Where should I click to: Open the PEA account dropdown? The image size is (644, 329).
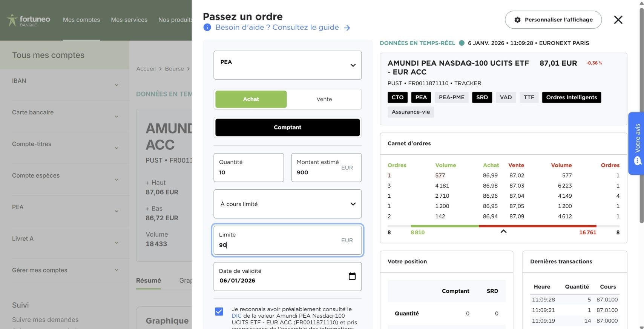[287, 65]
